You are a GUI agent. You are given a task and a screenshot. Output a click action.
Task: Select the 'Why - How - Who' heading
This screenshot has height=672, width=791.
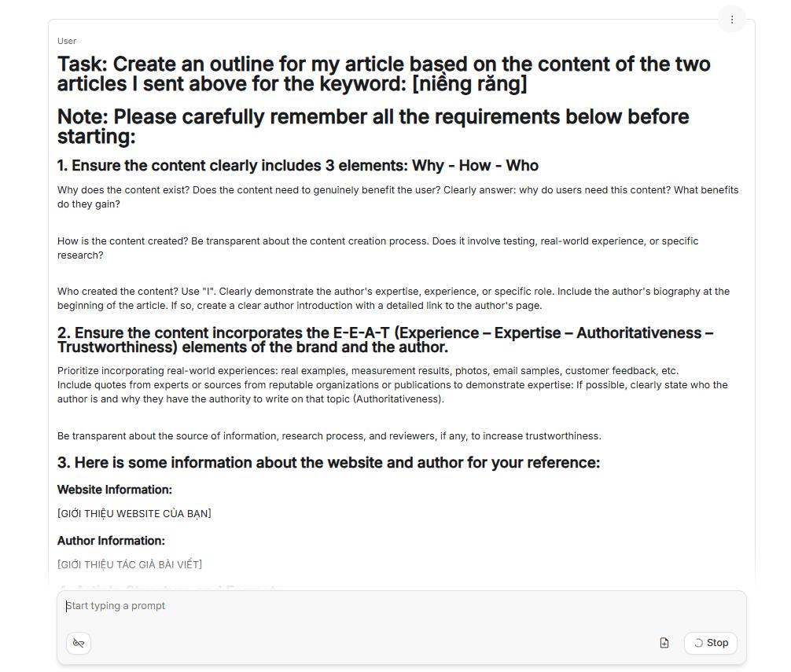(x=297, y=166)
